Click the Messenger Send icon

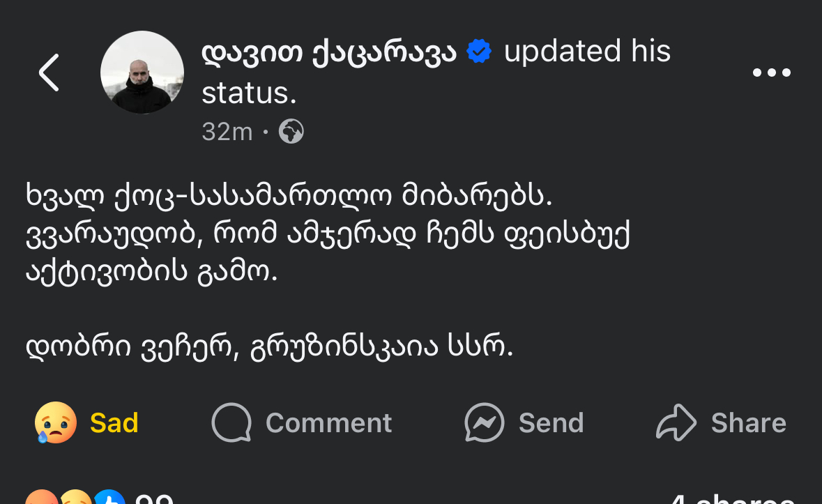[485, 422]
